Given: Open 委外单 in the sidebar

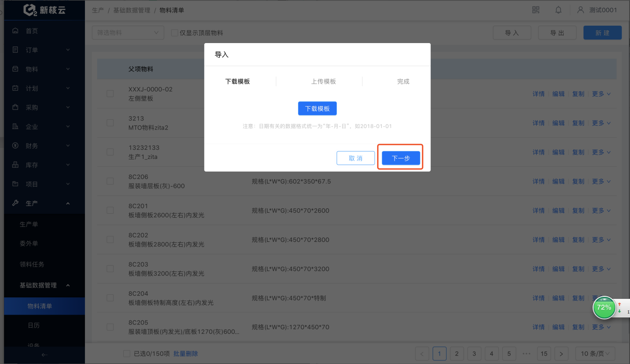Looking at the screenshot, I should 29,243.
